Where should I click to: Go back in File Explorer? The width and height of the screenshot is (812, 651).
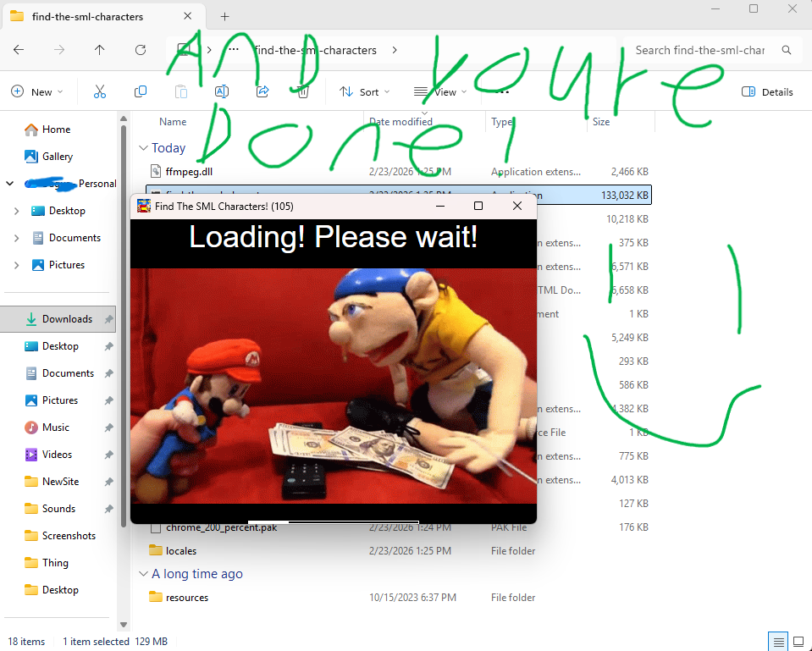click(x=19, y=50)
